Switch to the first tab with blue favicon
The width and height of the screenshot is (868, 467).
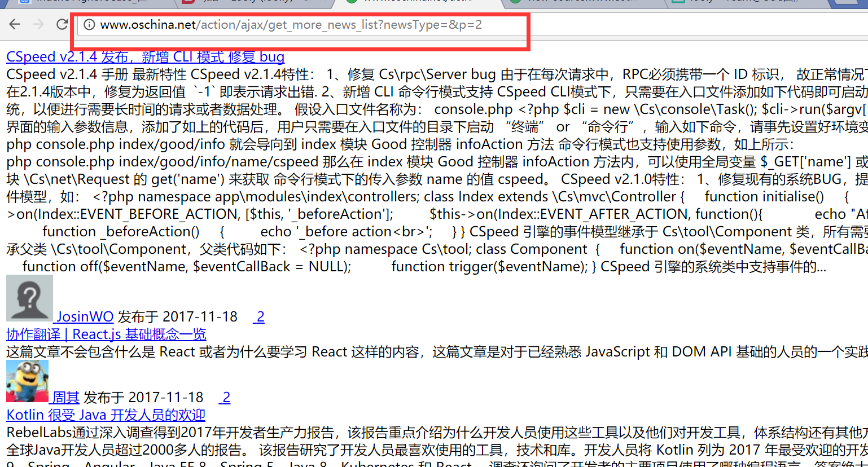click(x=90, y=2)
